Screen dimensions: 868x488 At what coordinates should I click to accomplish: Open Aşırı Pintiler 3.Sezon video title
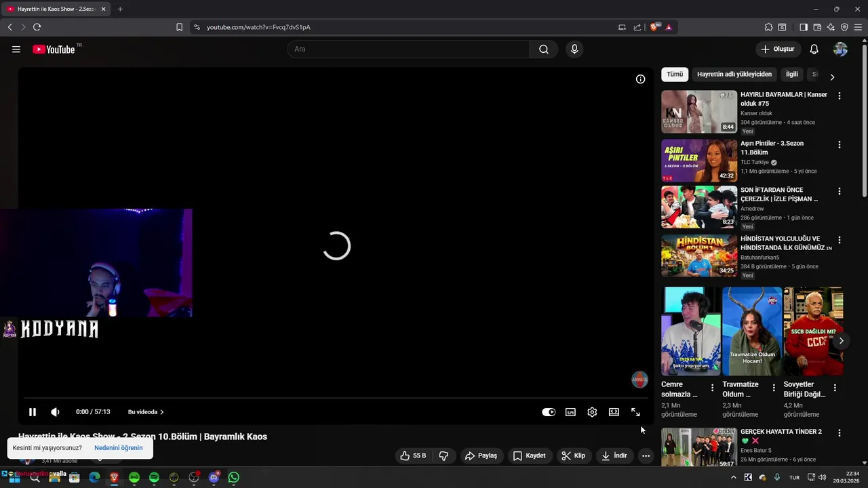[x=772, y=148]
